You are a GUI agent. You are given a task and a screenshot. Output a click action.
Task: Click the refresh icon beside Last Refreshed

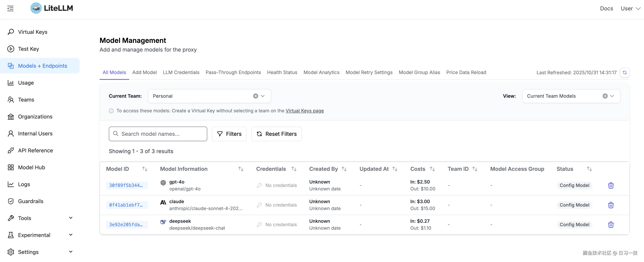coord(625,73)
